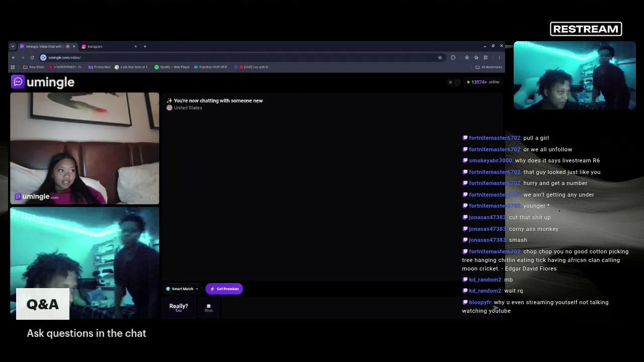Open the FreeNon-VoIP US bookmark
The width and height of the screenshot is (644, 362).
(211, 67)
